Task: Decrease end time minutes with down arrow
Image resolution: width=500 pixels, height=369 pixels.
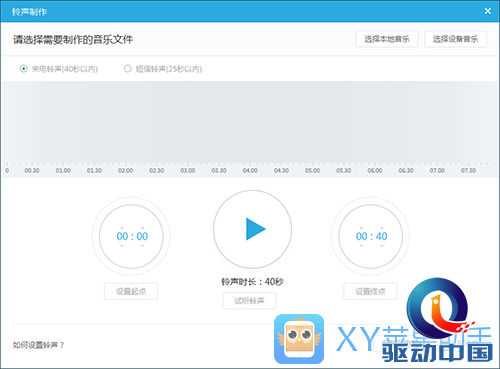Action: click(361, 246)
